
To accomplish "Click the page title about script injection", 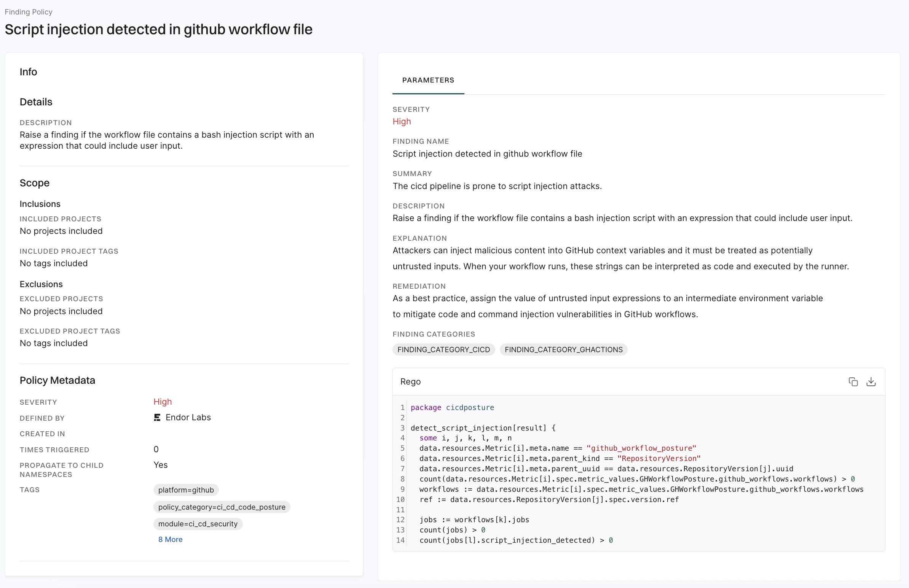I will pyautogui.click(x=158, y=29).
